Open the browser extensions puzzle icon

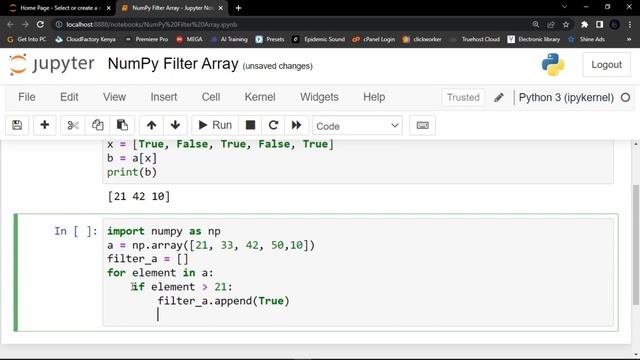584,24
